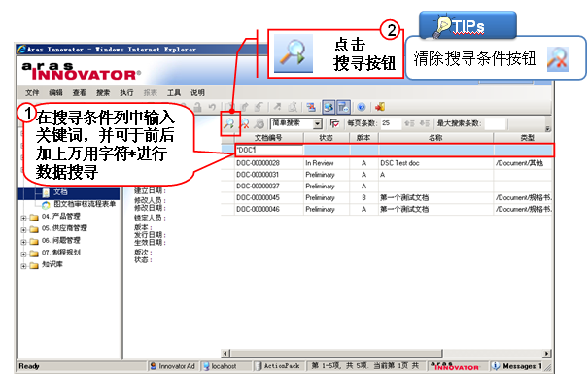Viewport: 588px width, 374px height.
Task: Select document row DOC-00000045
Action: click(x=386, y=197)
